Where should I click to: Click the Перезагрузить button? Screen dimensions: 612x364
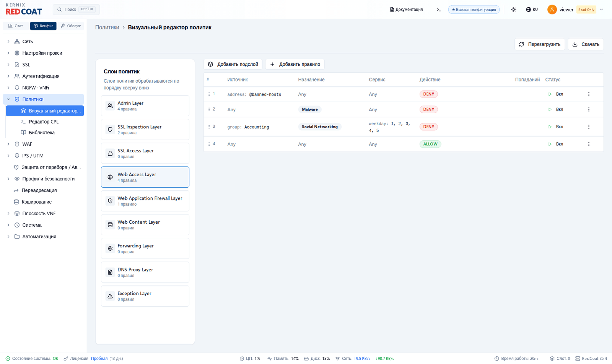coord(540,44)
